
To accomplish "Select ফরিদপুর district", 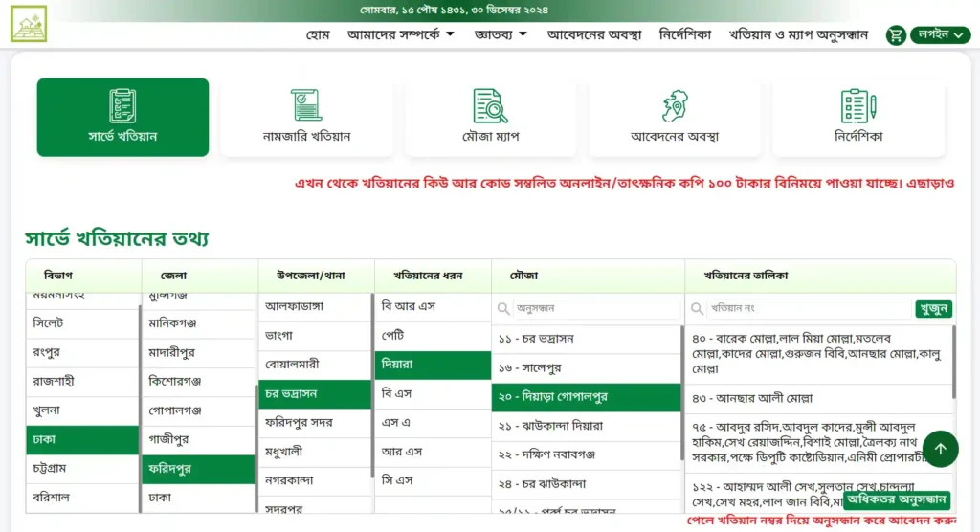I will [198, 469].
